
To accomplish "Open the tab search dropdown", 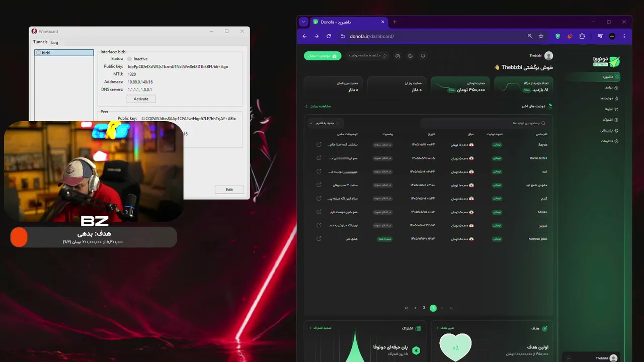I will click(303, 22).
